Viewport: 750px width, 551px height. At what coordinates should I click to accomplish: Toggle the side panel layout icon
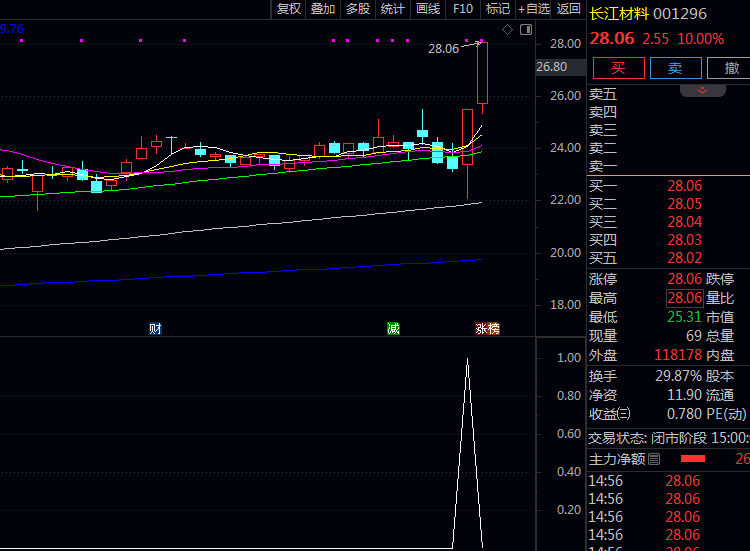pyautogui.click(x=526, y=30)
